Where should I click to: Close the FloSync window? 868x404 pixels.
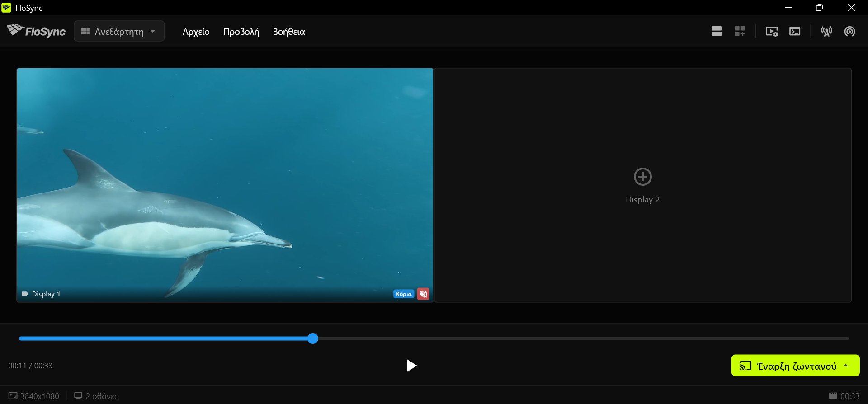click(851, 8)
